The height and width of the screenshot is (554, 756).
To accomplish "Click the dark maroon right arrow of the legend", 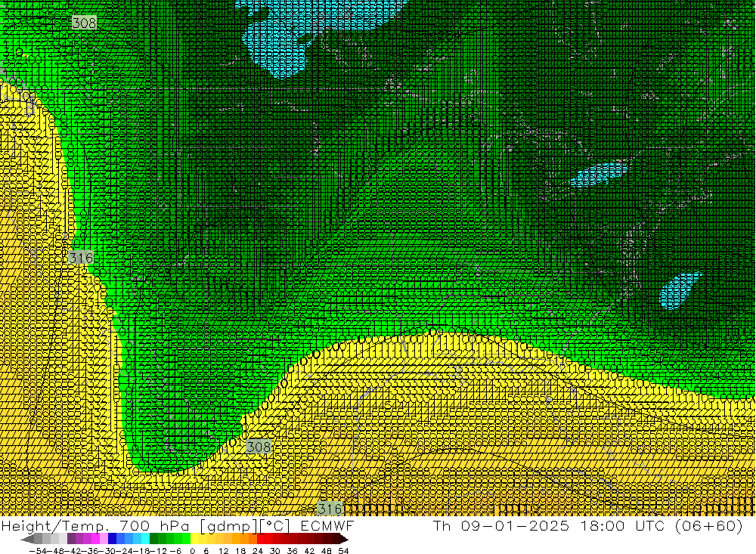I will (x=344, y=539).
